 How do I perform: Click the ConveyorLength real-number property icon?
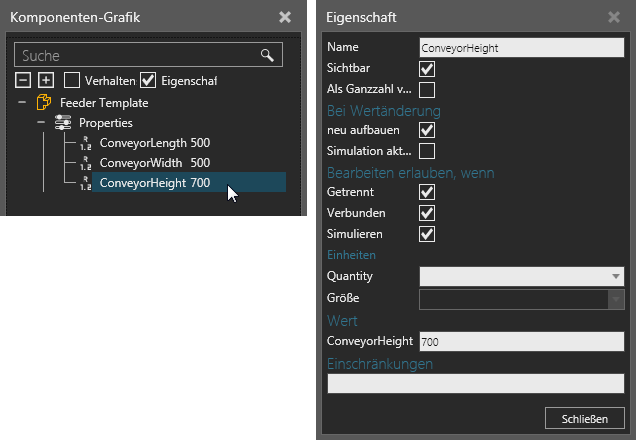pos(86,143)
